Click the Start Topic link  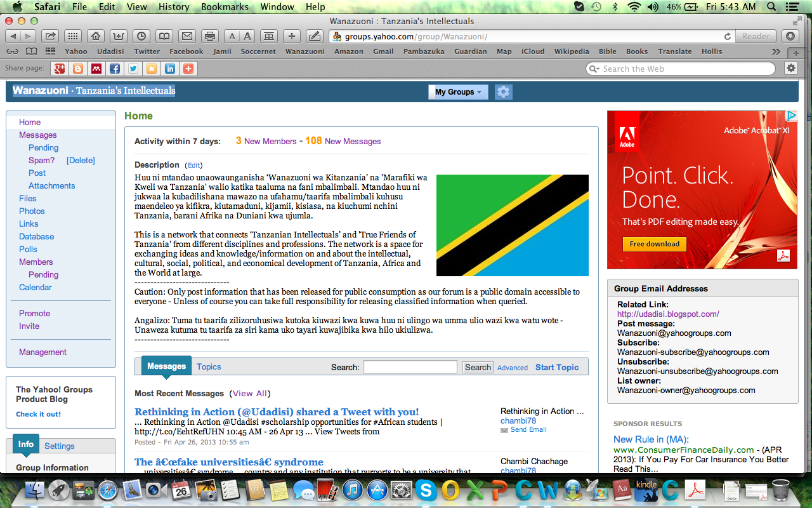[x=557, y=367]
